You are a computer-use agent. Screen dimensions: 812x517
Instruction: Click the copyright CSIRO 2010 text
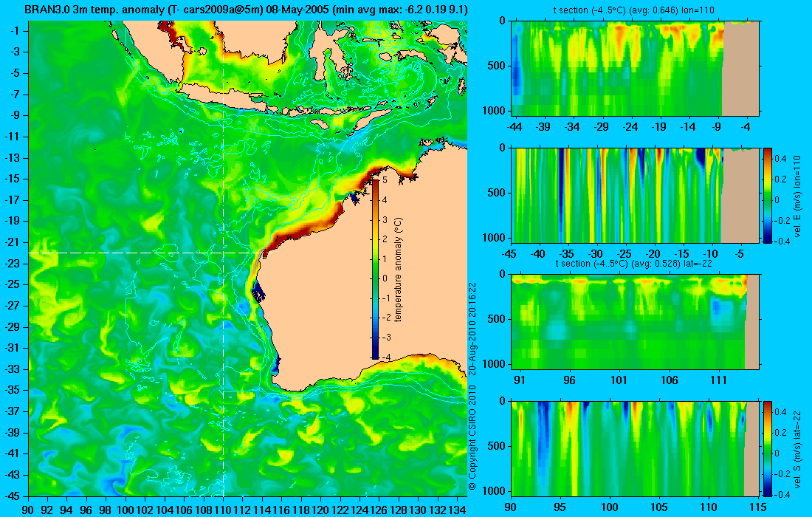click(472, 438)
